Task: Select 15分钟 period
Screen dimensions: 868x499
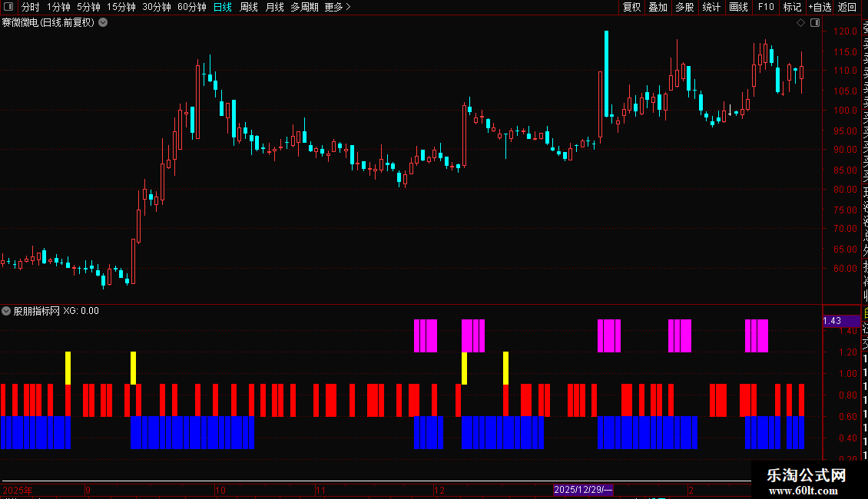Action: pyautogui.click(x=121, y=7)
